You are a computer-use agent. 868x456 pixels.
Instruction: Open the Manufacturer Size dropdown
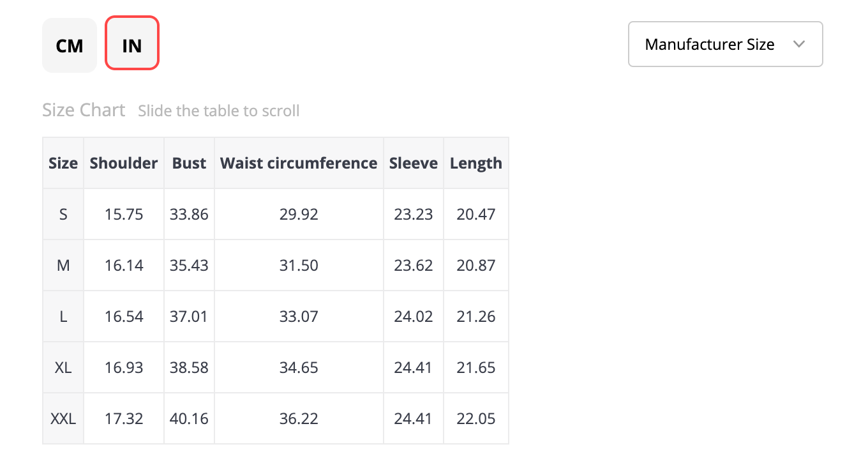[x=726, y=44]
